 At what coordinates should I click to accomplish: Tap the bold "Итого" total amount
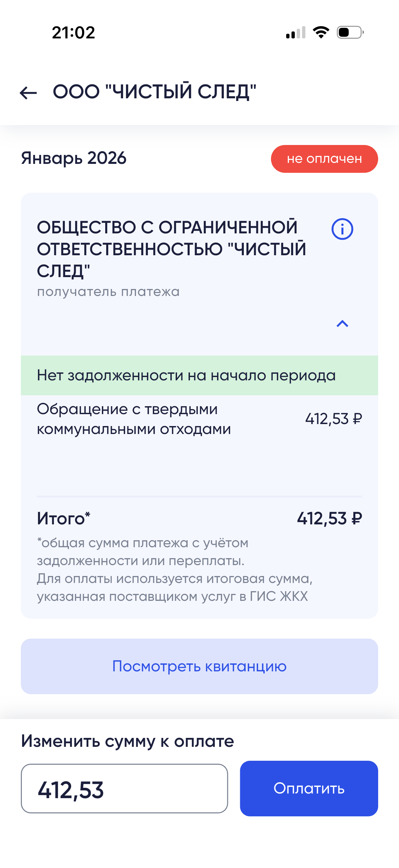coord(329,518)
